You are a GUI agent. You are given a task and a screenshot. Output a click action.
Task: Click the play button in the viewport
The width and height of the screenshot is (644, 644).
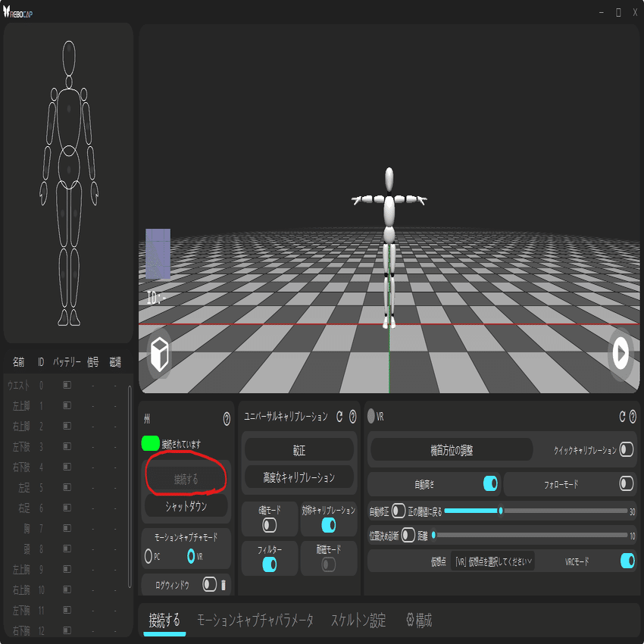coord(621,353)
